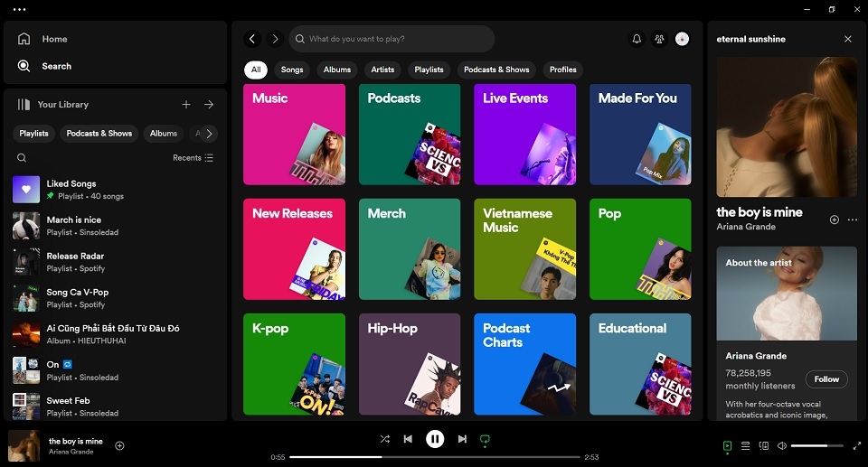This screenshot has width=868, height=467.
Task: Open the March is nice playlist
Action: tap(115, 226)
